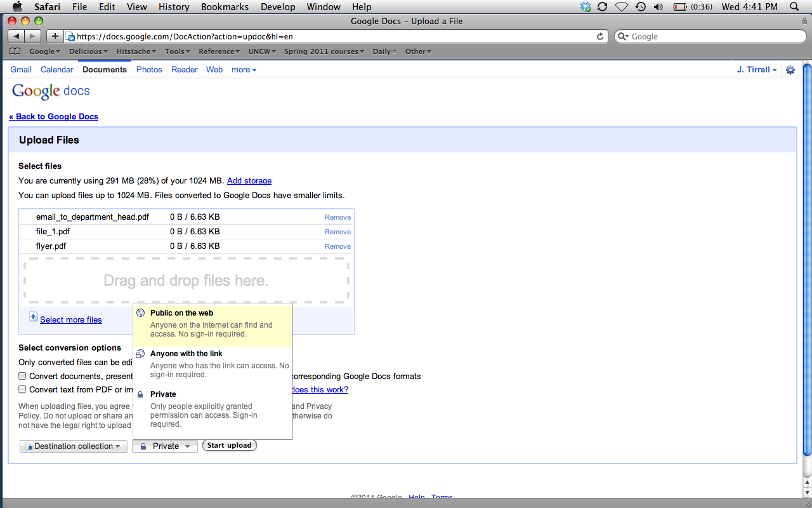Remove email_to_department_head.pdf from the list

click(337, 217)
